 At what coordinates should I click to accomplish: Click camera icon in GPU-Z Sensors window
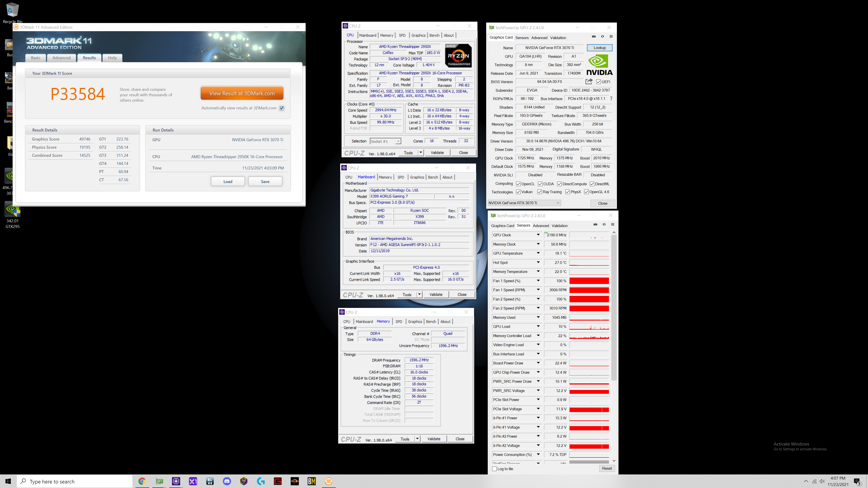tap(595, 224)
